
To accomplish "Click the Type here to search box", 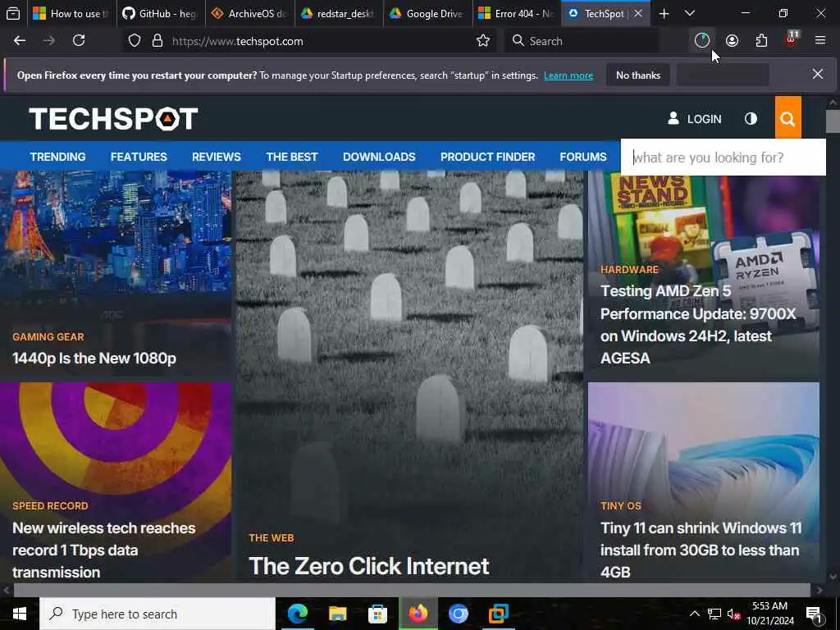I will (157, 614).
